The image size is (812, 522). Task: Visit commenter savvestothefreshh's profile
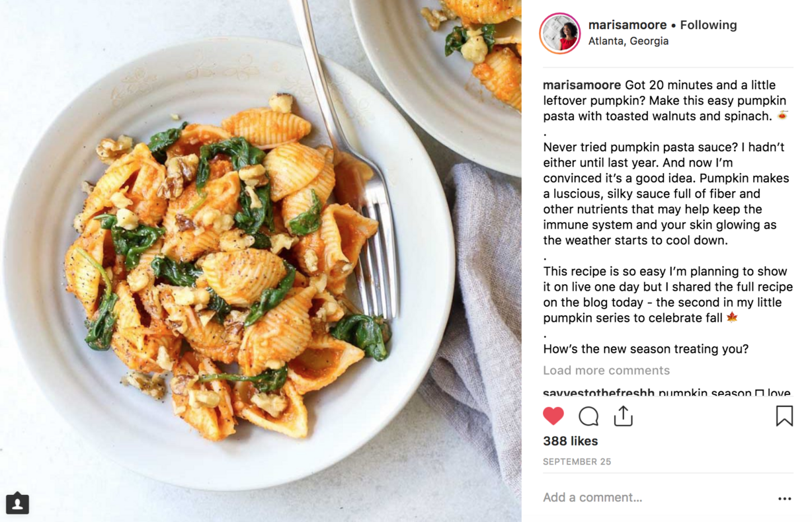(598, 392)
